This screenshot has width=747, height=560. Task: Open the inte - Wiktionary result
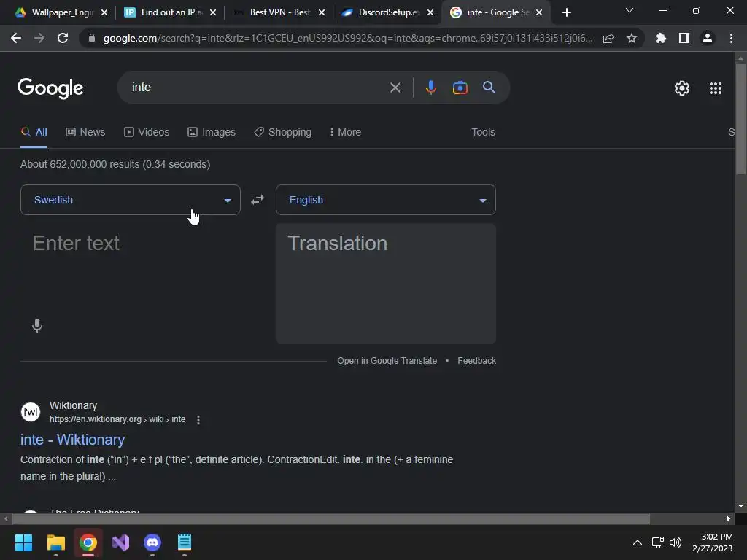click(x=72, y=440)
